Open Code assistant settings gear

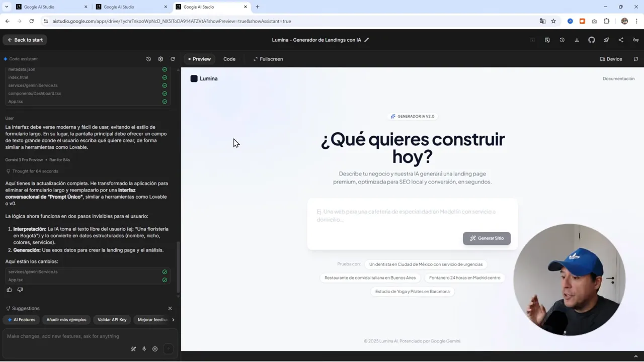160,59
